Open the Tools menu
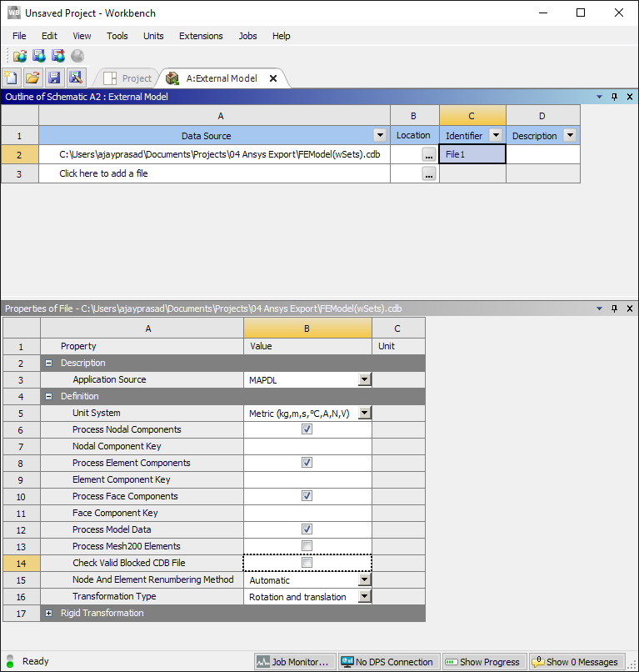Viewport: 639px width, 672px height. point(117,36)
